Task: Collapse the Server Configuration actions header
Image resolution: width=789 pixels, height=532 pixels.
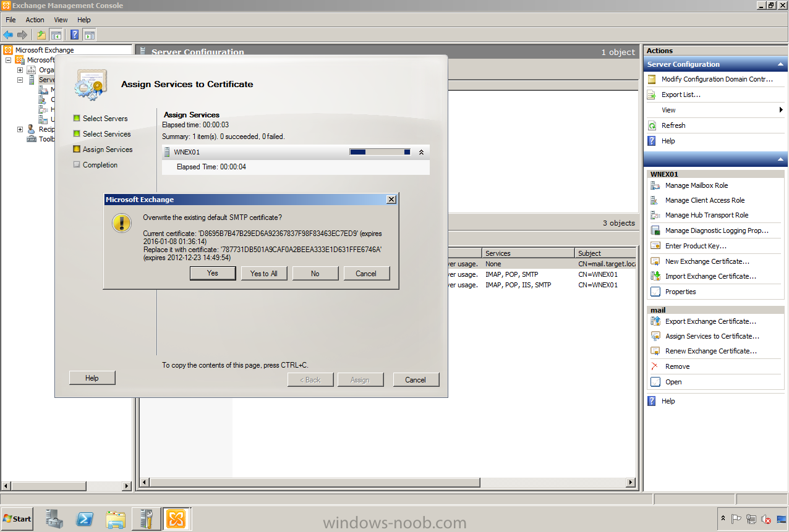Action: tap(780, 64)
